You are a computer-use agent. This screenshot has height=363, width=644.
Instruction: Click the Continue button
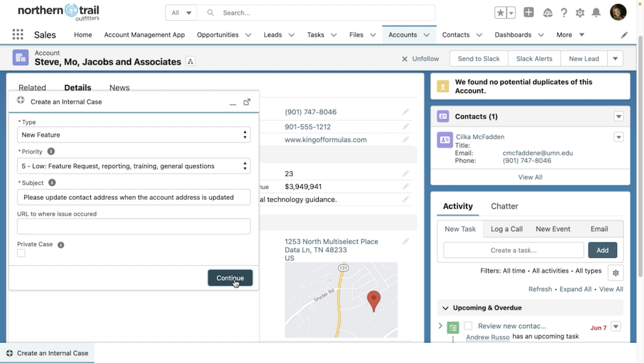pyautogui.click(x=230, y=278)
